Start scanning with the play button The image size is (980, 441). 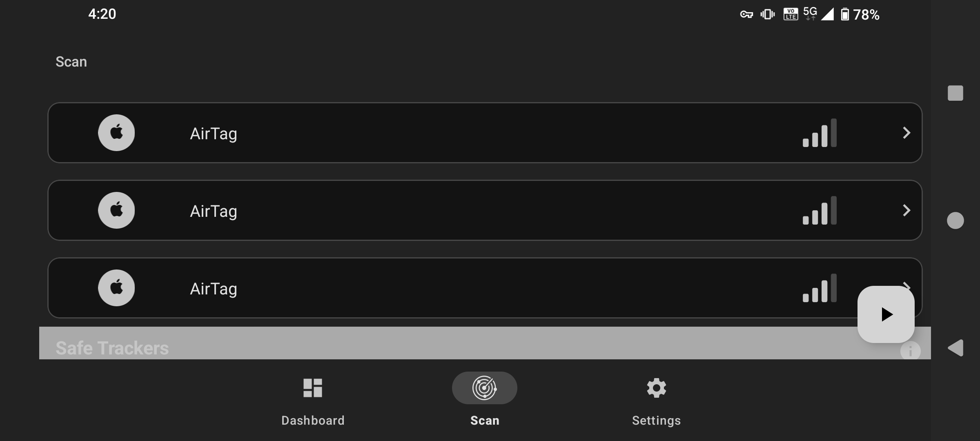[886, 314]
